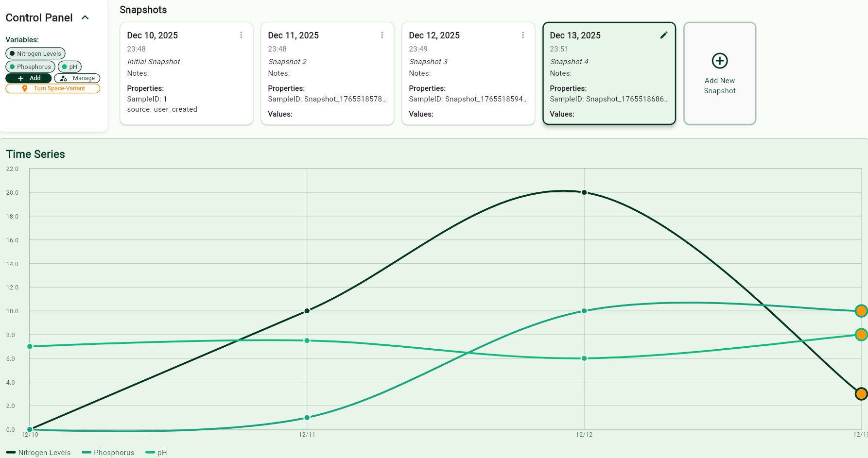Click the hierarchy icon on the Manage button
Image resolution: width=868 pixels, height=458 pixels.
pos(63,78)
